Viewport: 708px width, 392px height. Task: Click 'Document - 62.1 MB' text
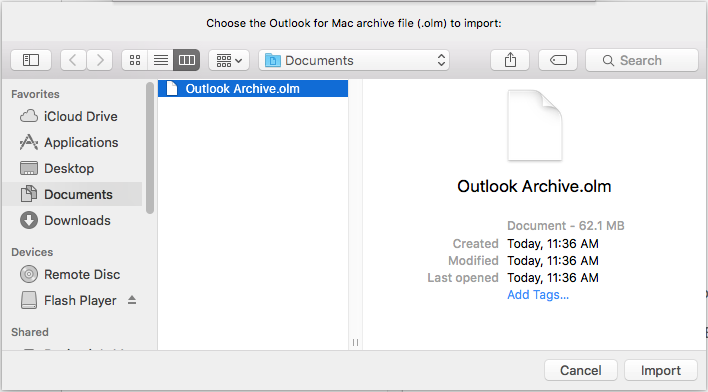click(565, 225)
